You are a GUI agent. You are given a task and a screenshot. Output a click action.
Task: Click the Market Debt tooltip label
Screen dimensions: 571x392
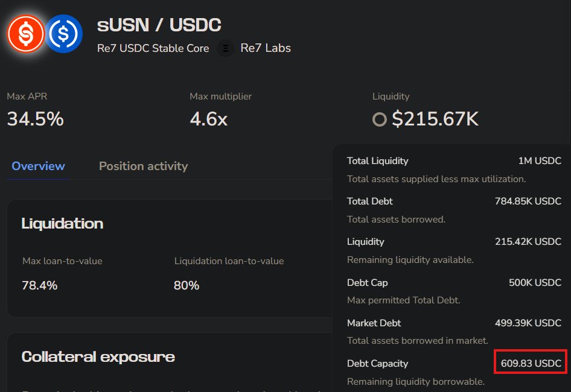[374, 323]
